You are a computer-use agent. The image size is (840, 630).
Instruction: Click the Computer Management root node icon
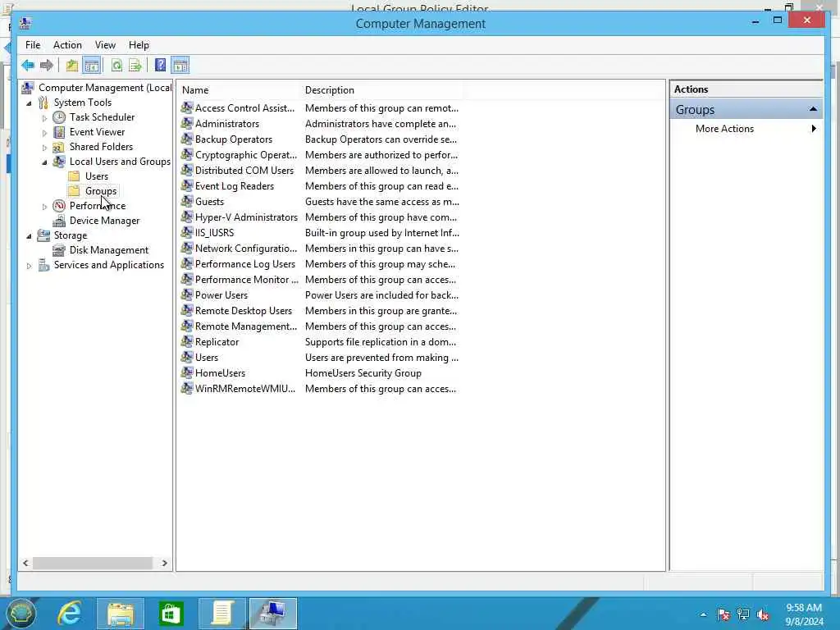pyautogui.click(x=28, y=87)
